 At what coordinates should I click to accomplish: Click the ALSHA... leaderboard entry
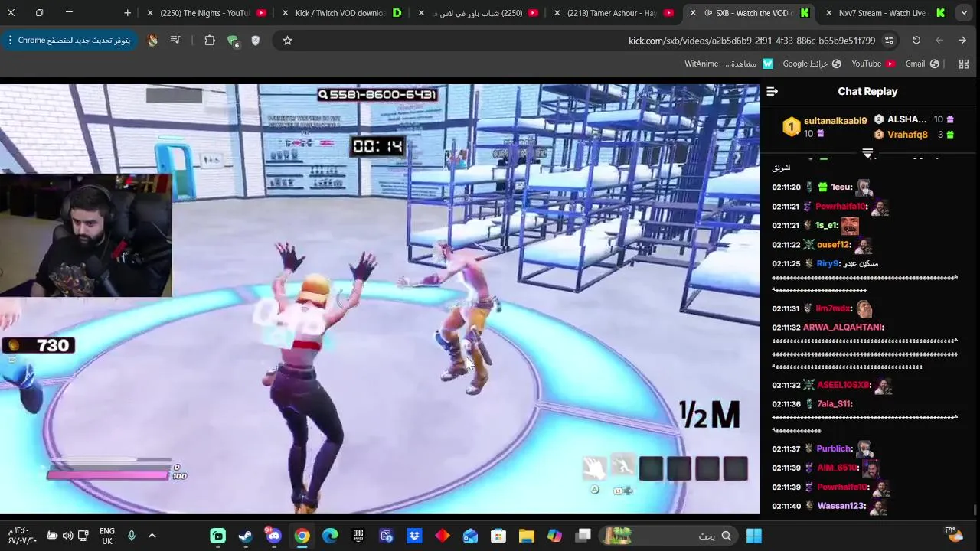click(906, 119)
